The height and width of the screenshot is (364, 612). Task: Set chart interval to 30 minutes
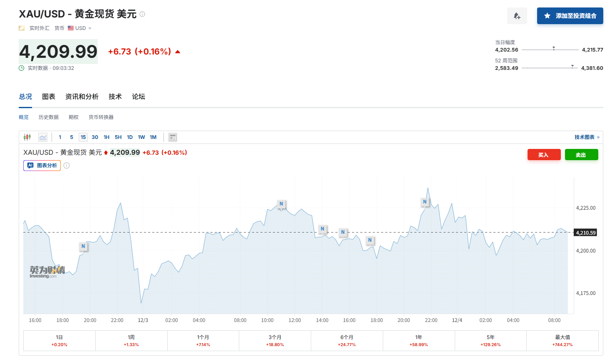point(95,137)
